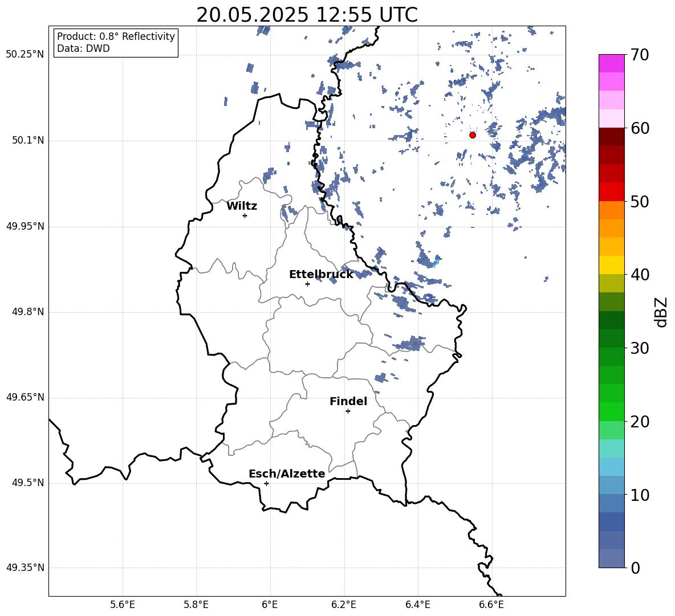Click the Esch/Alzette city label
This screenshot has height=616, width=675.
(x=287, y=474)
